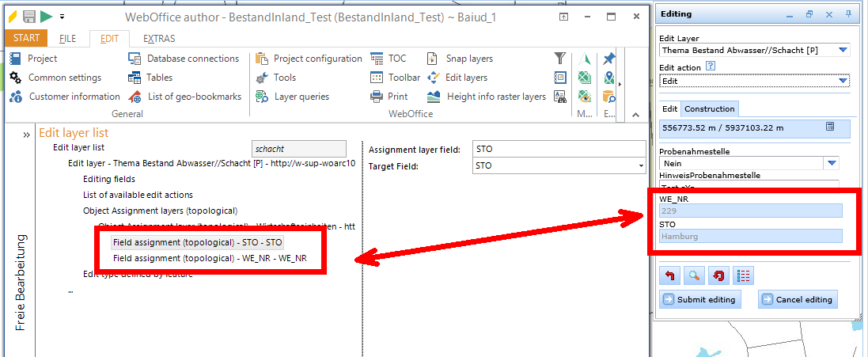Switch to the EXTRAS ribbon tab

click(159, 38)
